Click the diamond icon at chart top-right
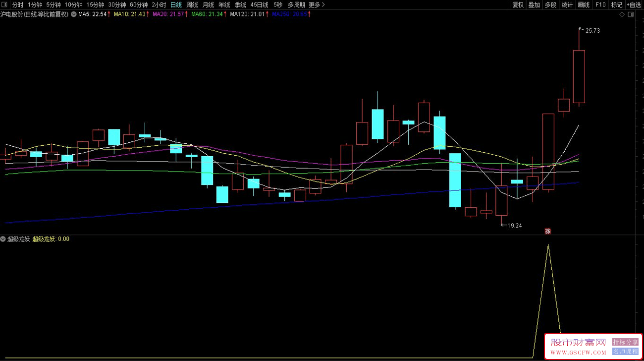The image size is (644, 361). pyautogui.click(x=622, y=14)
